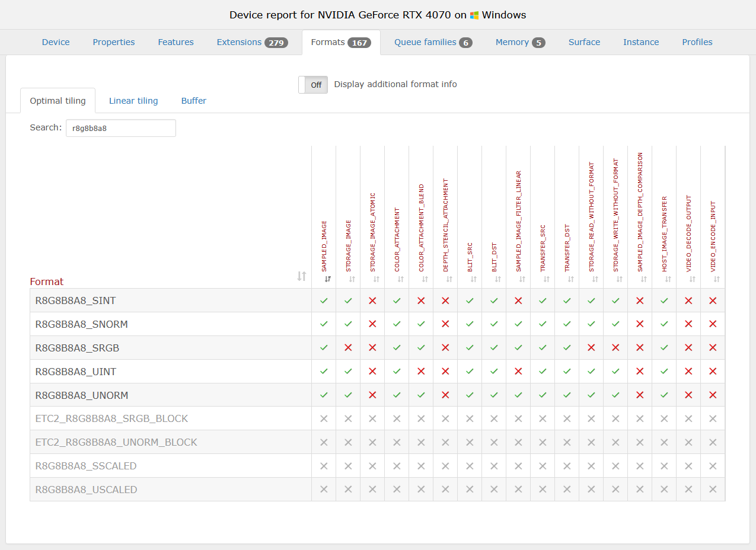The image size is (756, 550).
Task: Sort by HOST_IMAGE_TRANSFER sort icon
Action: pyautogui.click(x=668, y=279)
